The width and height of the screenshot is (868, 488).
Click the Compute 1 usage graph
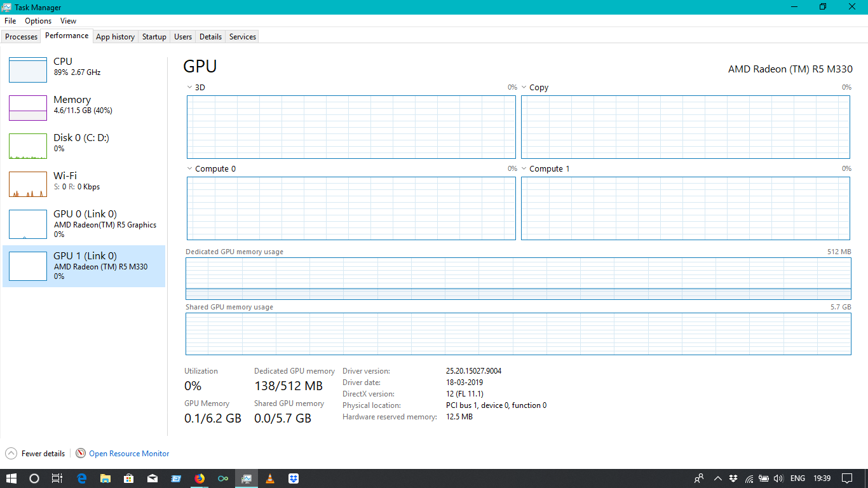click(x=686, y=208)
